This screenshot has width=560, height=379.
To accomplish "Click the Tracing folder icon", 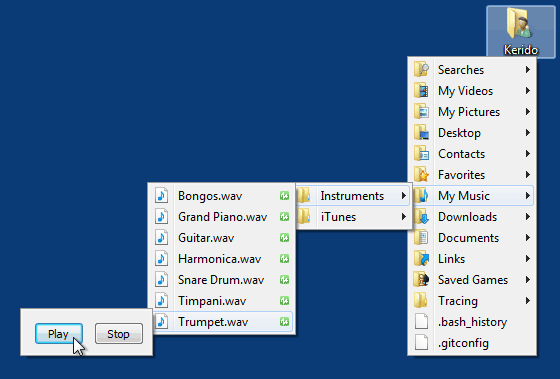I will [421, 301].
